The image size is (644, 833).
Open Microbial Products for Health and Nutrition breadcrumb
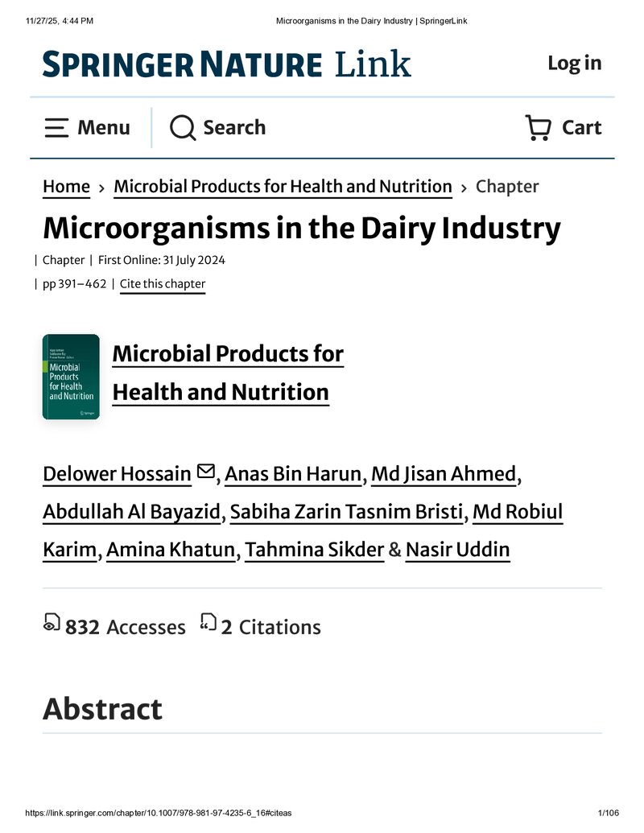(283, 187)
